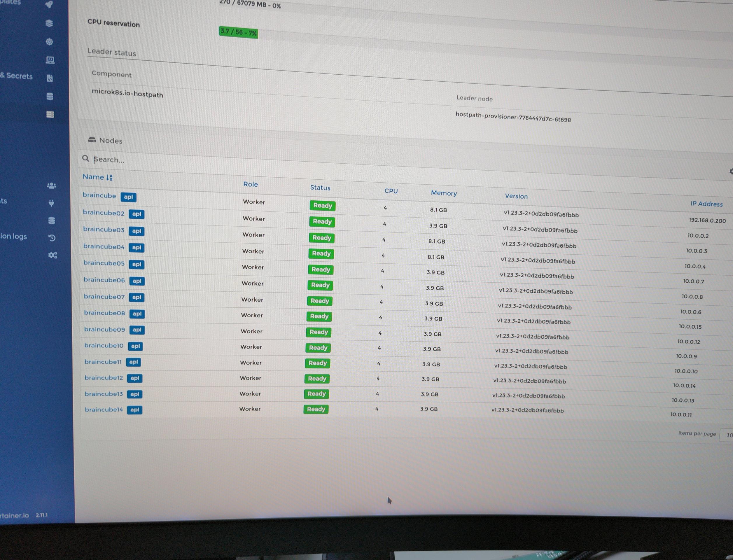Screen dimensions: 733x560
Task: Click the api badge beside braincube02
Action: (x=137, y=214)
